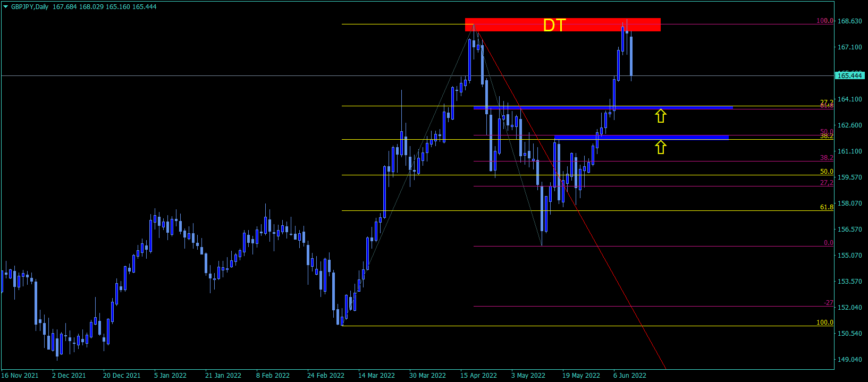Click the magenta 100.0 label near the top
This screenshot has height=382, width=868.
coord(825,21)
